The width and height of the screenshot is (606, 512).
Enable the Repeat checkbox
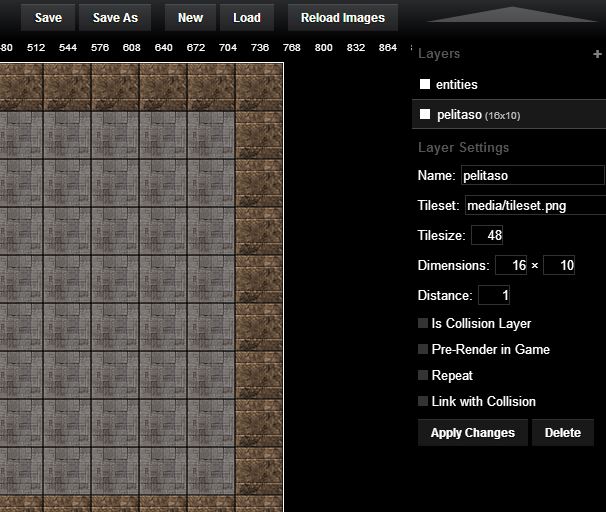[x=423, y=376]
